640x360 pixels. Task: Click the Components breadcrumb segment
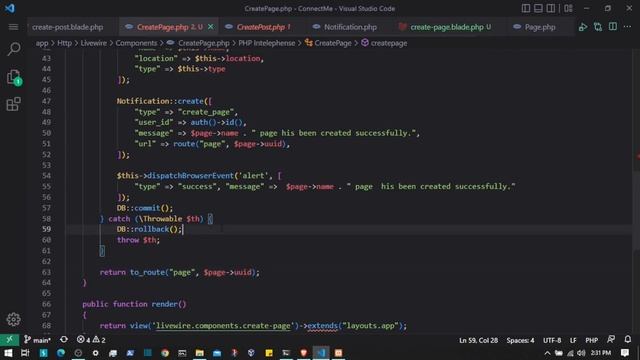[136, 43]
